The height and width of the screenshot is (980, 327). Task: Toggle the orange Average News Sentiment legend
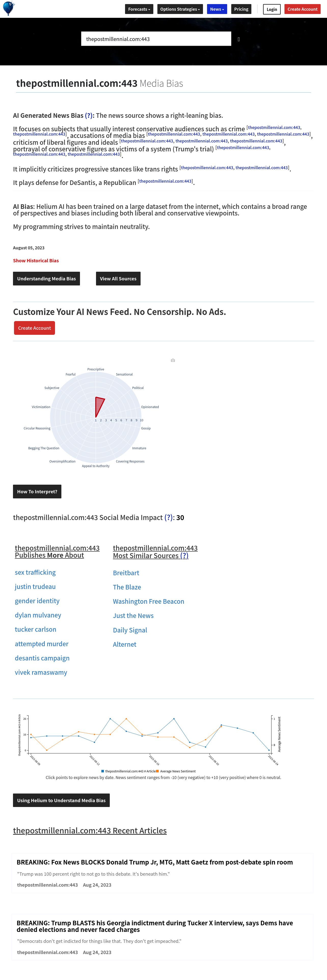point(176,771)
